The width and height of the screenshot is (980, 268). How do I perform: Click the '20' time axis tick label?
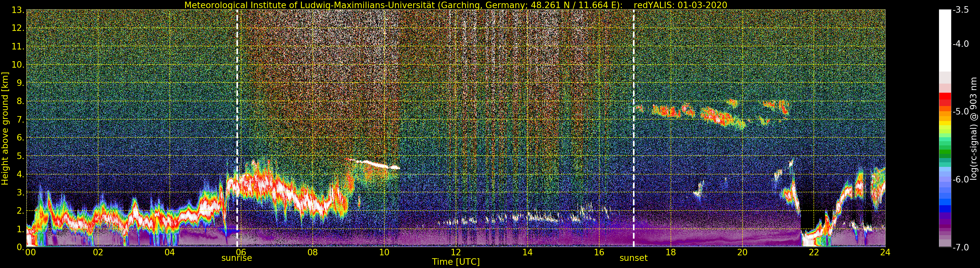[742, 253]
